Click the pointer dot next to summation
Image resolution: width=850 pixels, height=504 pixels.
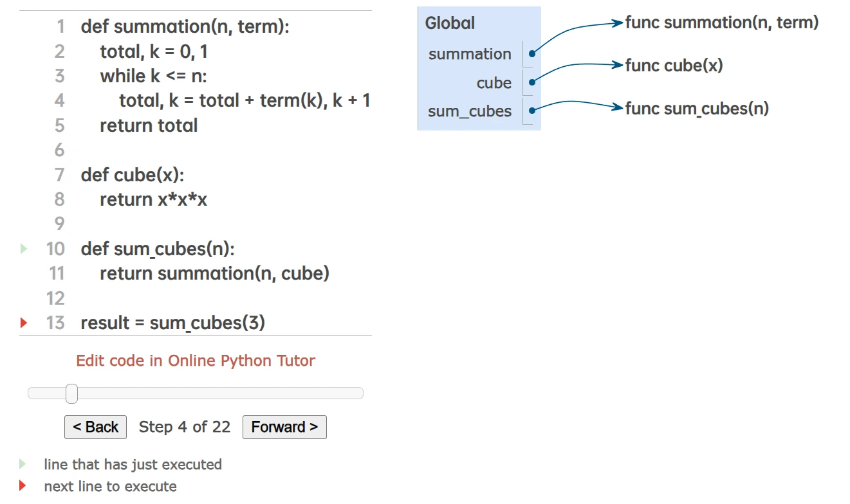click(x=532, y=54)
